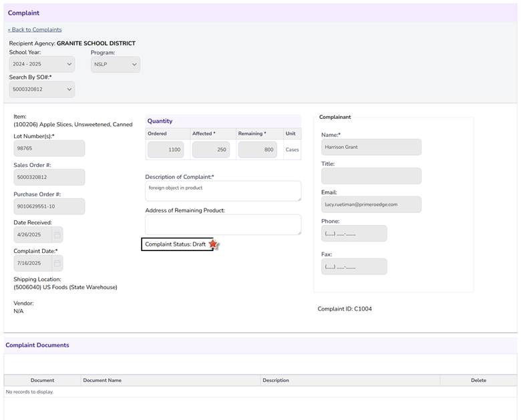Focus the Date Received 4/26/2025 field
521x420 pixels.
(33, 234)
